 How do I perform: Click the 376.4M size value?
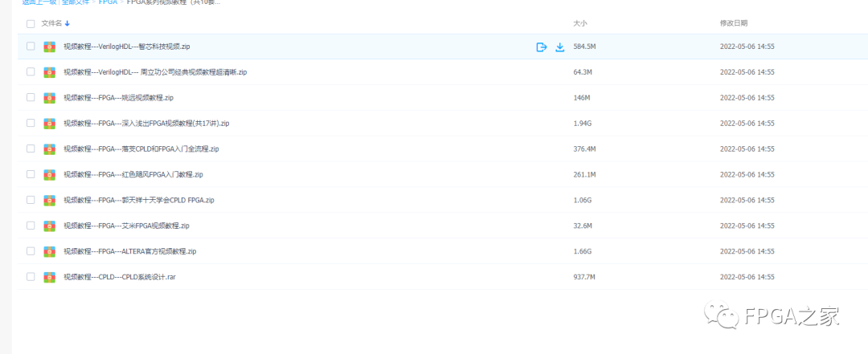584,149
